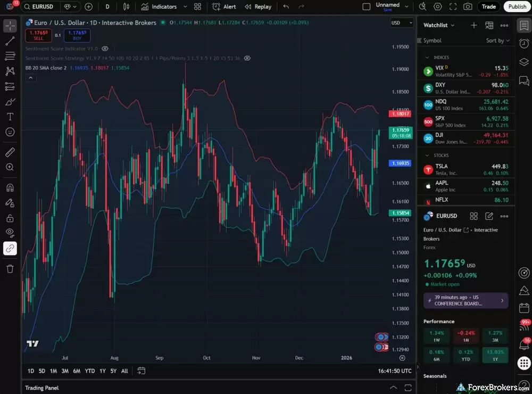The width and height of the screenshot is (532, 394).
Task: Set the chart range to All
Action: point(124,371)
